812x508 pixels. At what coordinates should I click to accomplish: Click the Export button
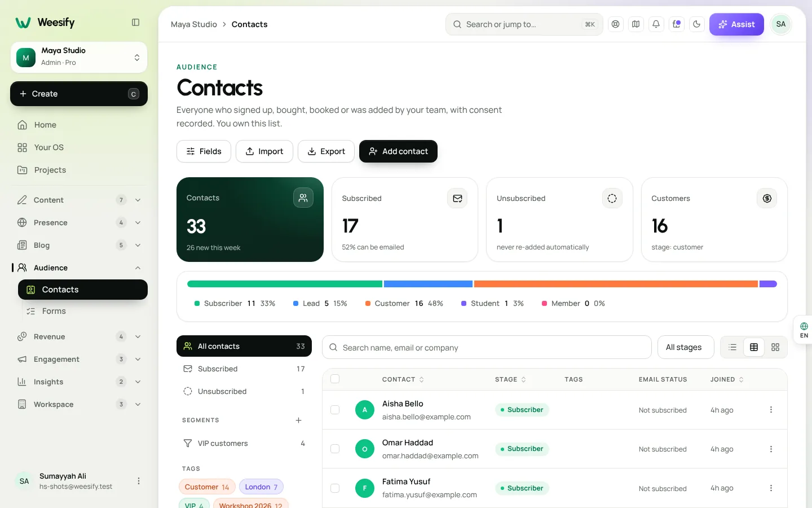click(326, 151)
